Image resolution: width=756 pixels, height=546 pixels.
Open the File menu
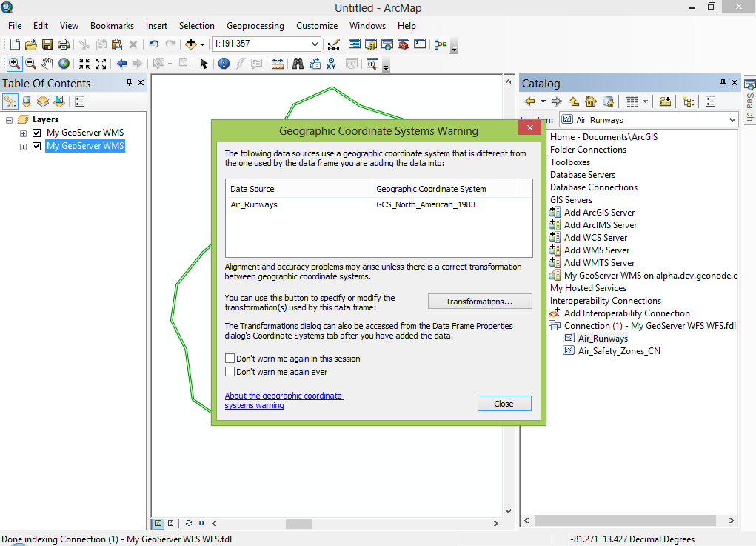coord(15,26)
